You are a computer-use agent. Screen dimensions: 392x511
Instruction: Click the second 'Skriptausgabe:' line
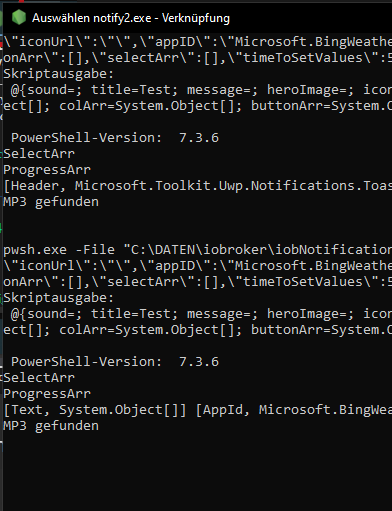tap(59, 298)
